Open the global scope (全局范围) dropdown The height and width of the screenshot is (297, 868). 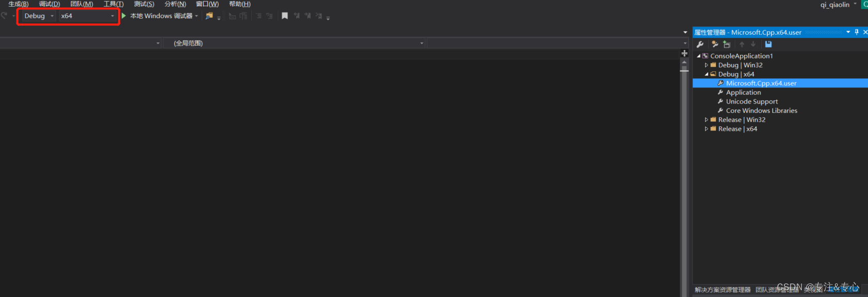[296, 43]
